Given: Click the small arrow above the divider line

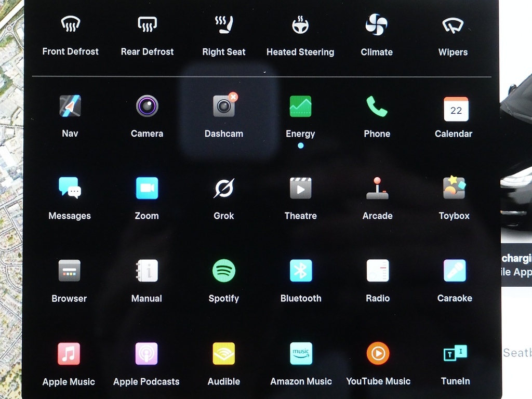Looking at the screenshot, I should click(264, 72).
